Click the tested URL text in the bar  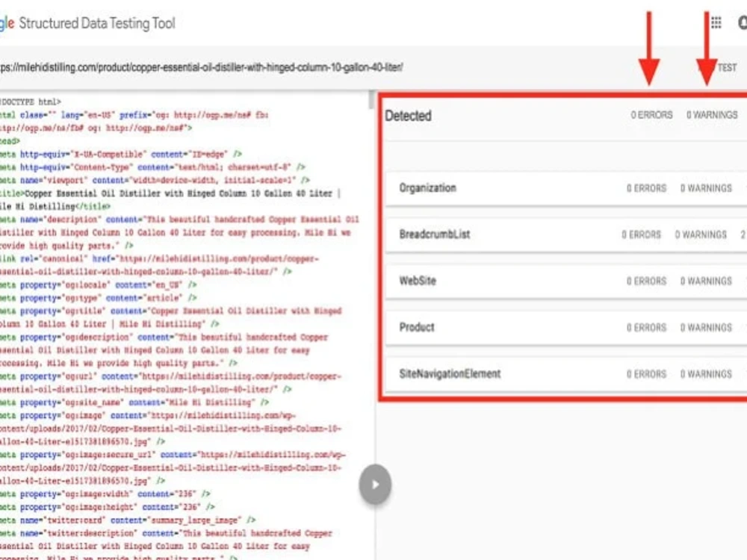pyautogui.click(x=201, y=67)
